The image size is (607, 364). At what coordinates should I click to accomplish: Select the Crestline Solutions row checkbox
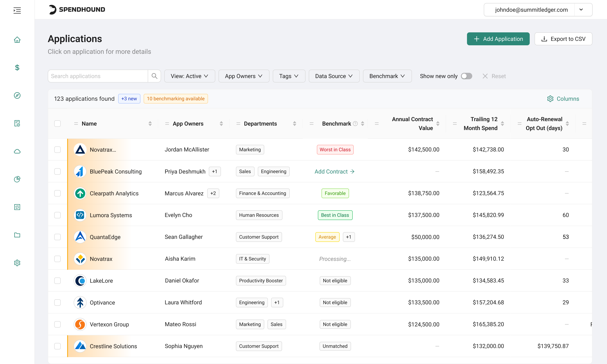pyautogui.click(x=57, y=346)
